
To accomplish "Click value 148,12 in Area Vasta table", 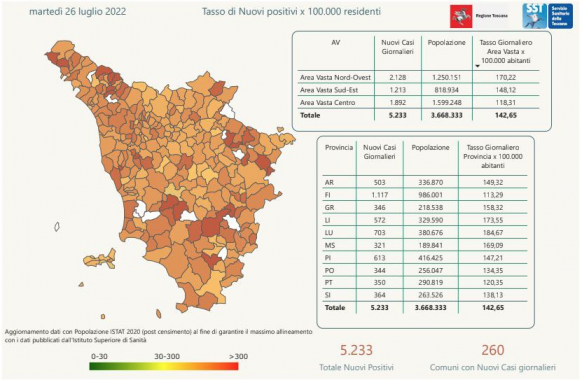I will [506, 90].
